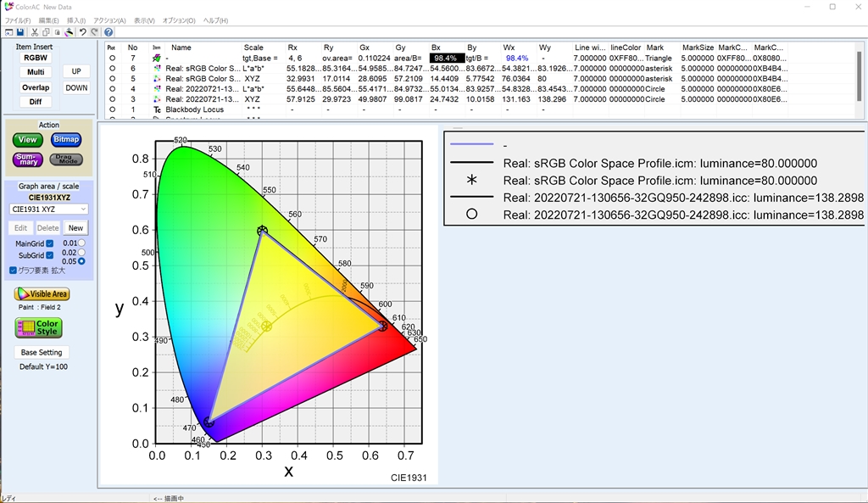Click the item icon of row No 3
Viewport: 868px width, 503px height.
click(x=157, y=99)
